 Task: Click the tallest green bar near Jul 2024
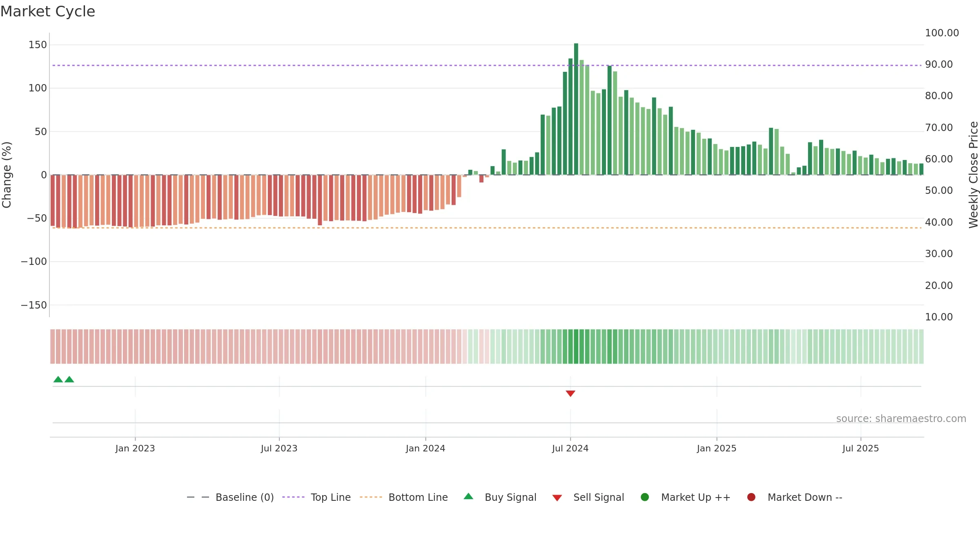pyautogui.click(x=576, y=109)
